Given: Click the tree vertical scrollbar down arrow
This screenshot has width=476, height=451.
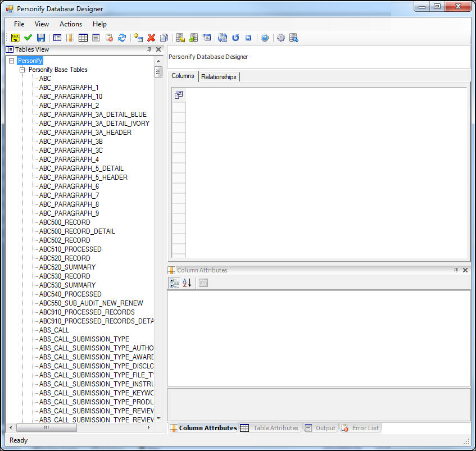Looking at the screenshot, I should tap(158, 418).
